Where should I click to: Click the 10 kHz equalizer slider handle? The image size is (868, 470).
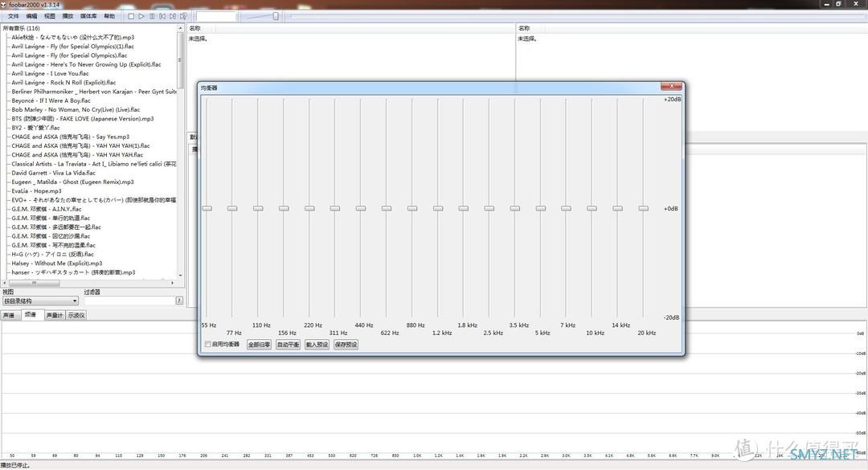(592, 208)
